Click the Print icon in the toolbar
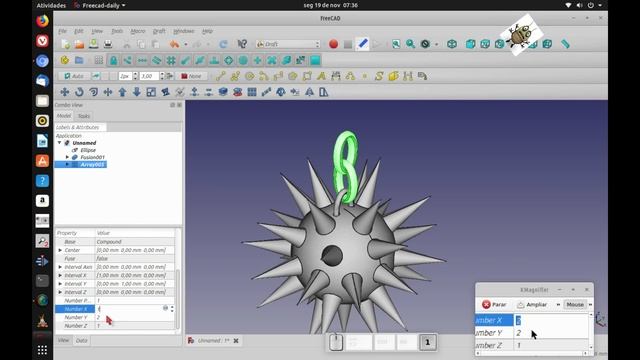The width and height of the screenshot is (640, 360). [108, 44]
